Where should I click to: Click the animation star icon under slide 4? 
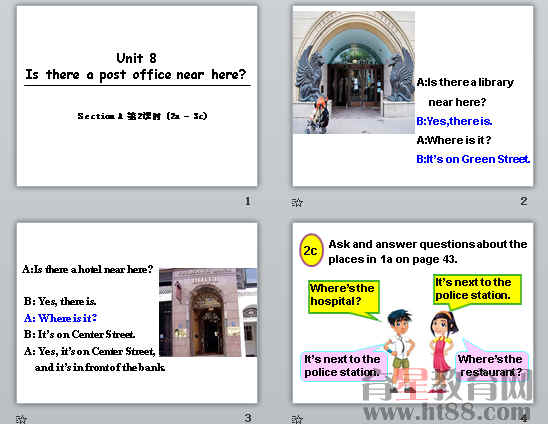(x=297, y=419)
